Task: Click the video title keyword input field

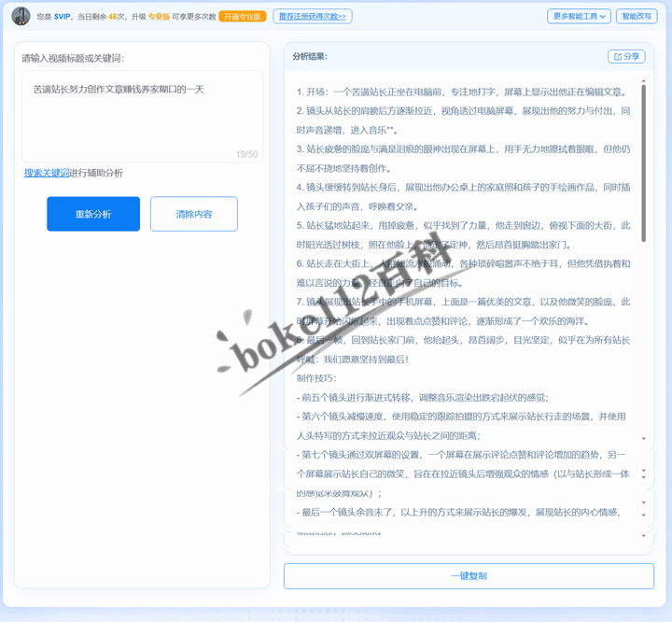Action: pyautogui.click(x=142, y=116)
